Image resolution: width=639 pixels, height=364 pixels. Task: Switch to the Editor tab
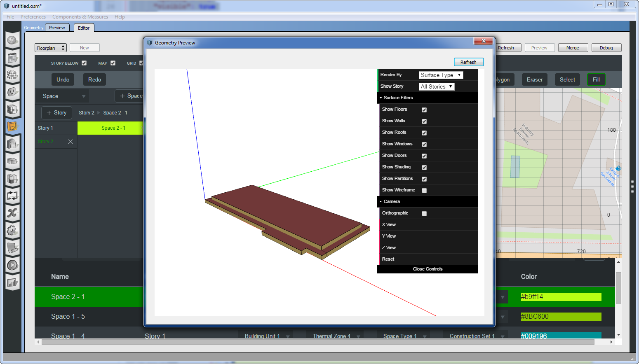pyautogui.click(x=84, y=28)
